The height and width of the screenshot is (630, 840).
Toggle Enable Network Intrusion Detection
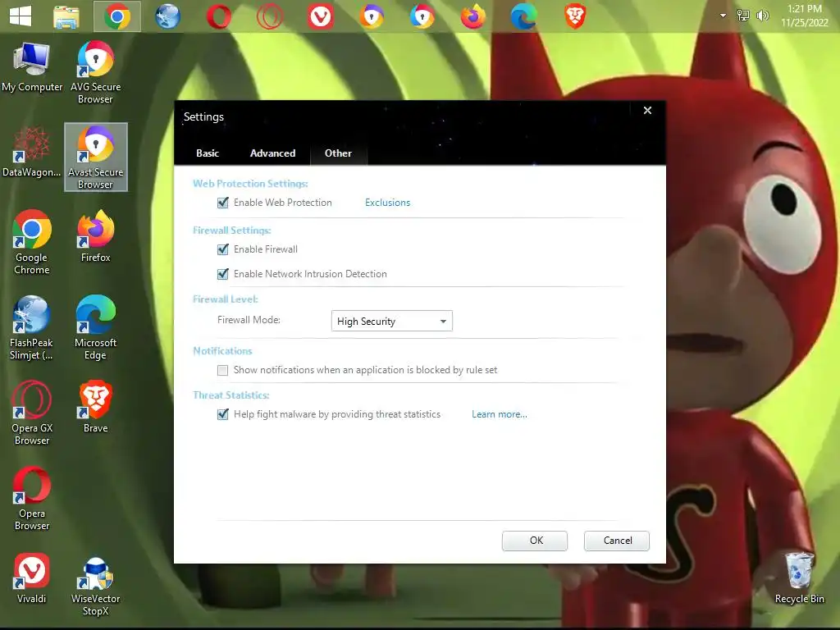click(x=223, y=274)
